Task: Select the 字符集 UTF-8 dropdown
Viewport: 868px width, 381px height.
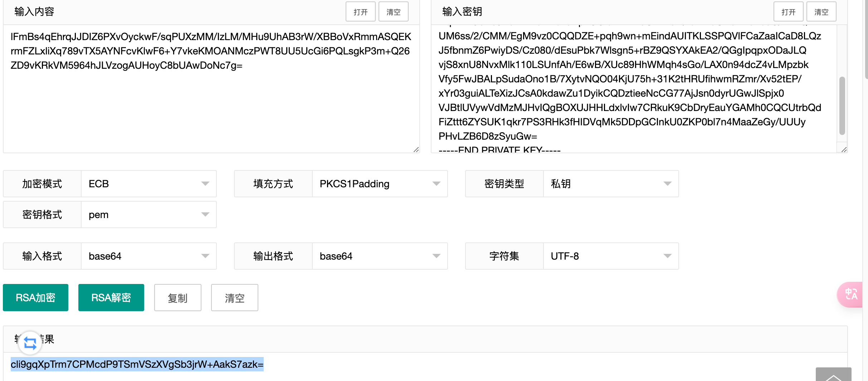Action: point(611,256)
